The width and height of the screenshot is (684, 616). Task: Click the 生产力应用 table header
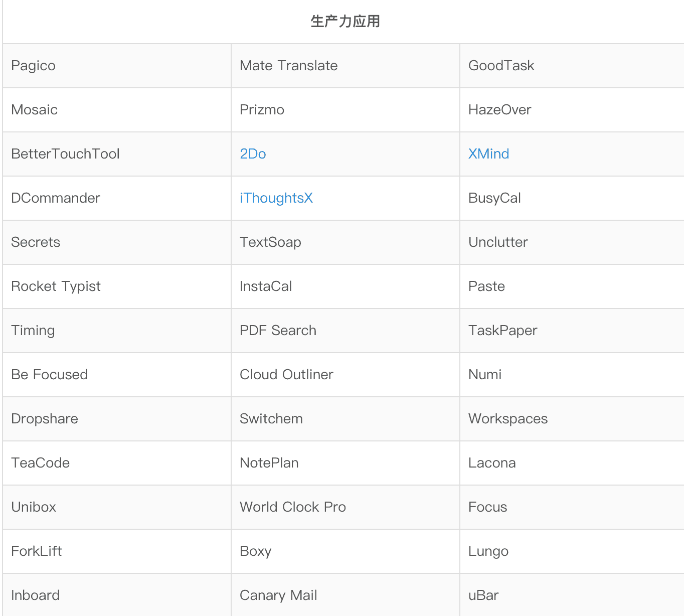[345, 22]
